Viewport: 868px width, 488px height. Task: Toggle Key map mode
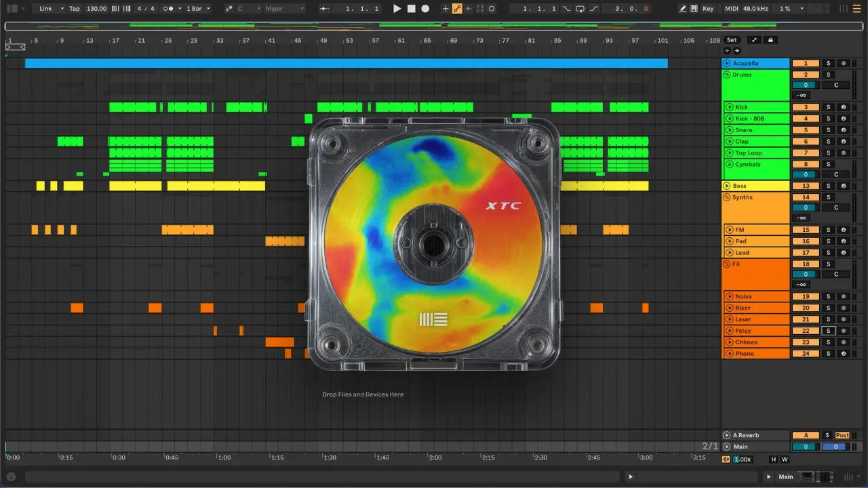coord(708,9)
